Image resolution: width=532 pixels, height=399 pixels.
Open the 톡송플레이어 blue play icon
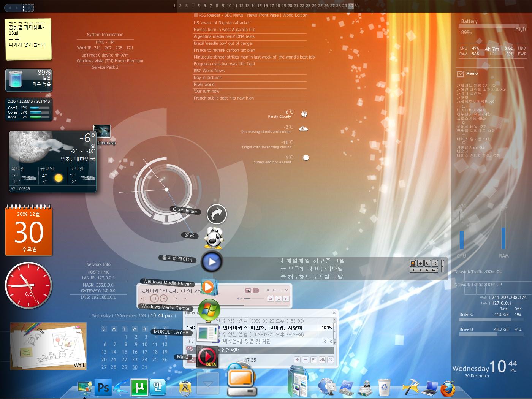point(212,261)
